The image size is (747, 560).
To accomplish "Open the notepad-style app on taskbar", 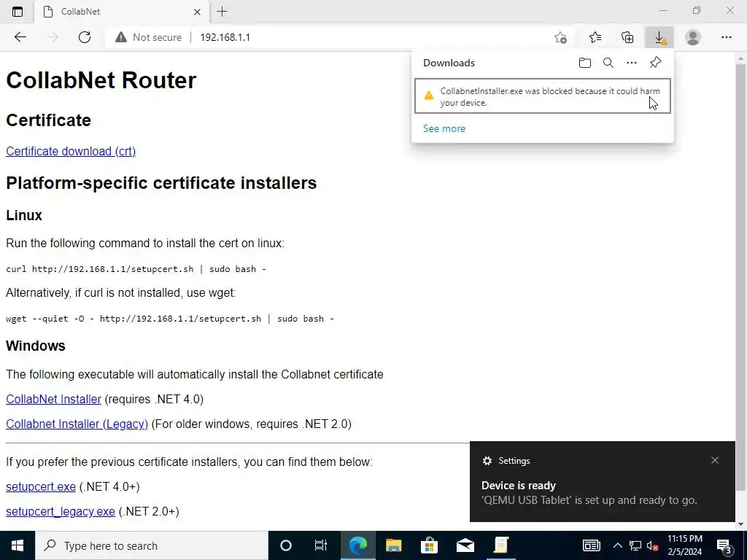I will coord(500,545).
